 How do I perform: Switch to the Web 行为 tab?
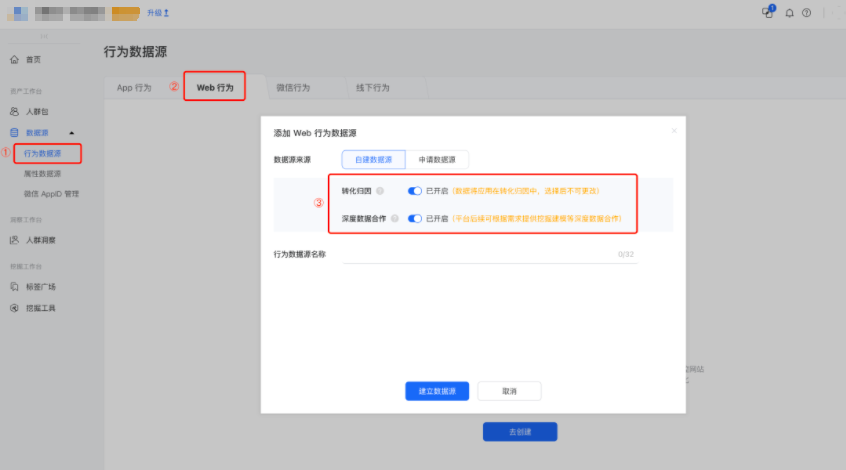(215, 87)
